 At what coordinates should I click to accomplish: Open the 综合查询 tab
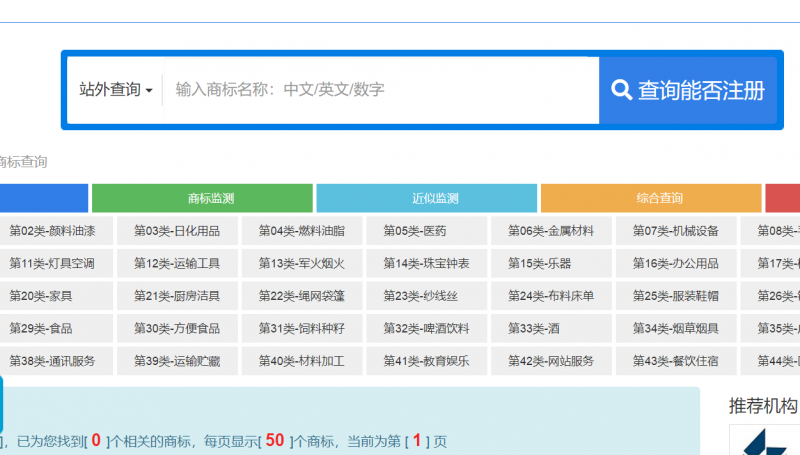point(651,198)
